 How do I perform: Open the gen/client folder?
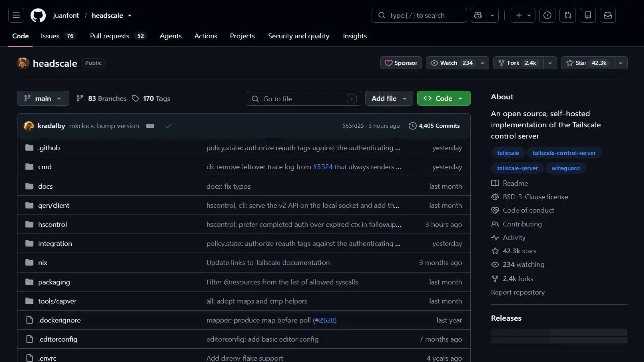(54, 205)
